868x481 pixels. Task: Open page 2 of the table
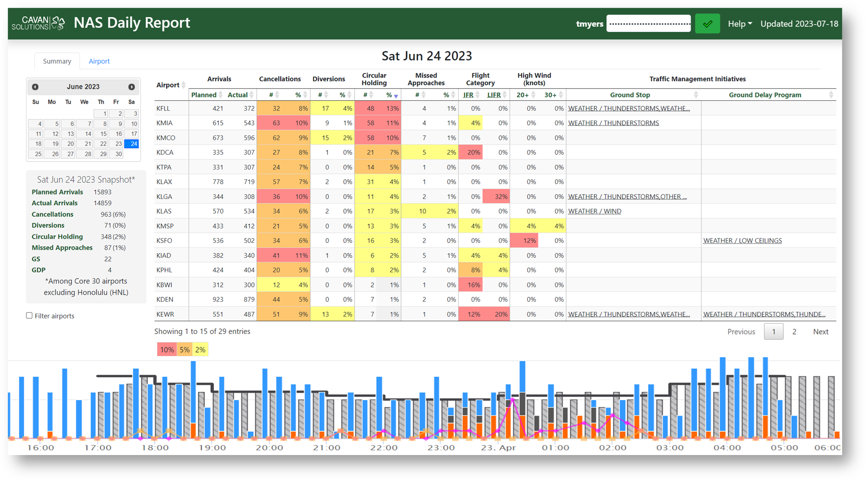[794, 332]
